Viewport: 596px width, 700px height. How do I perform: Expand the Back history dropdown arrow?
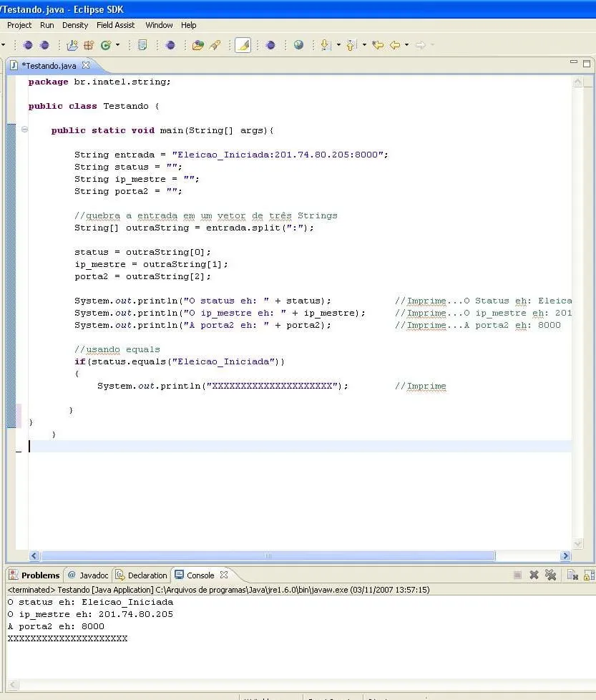[x=406, y=45]
